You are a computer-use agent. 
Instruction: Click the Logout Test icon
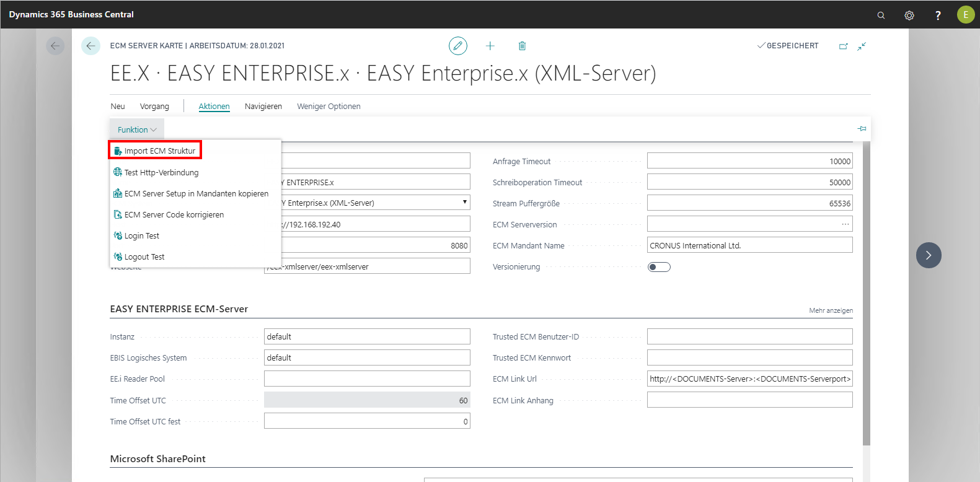(x=118, y=256)
